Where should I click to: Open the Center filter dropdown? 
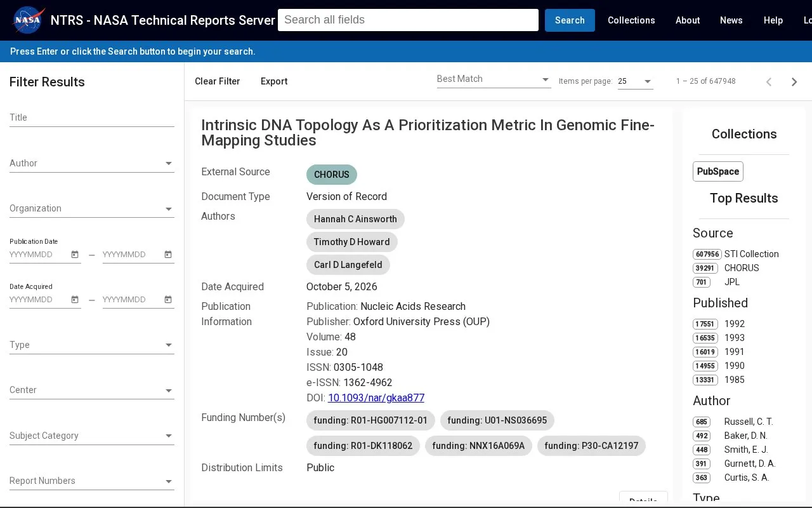tap(92, 390)
